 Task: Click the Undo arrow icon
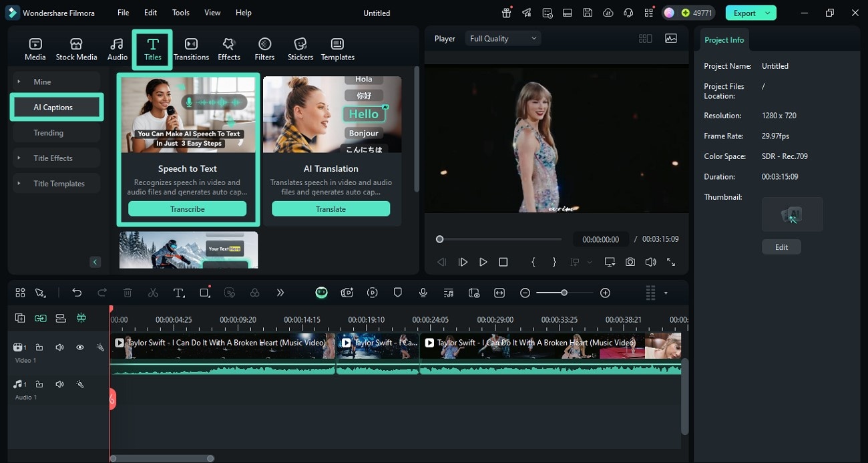click(77, 293)
